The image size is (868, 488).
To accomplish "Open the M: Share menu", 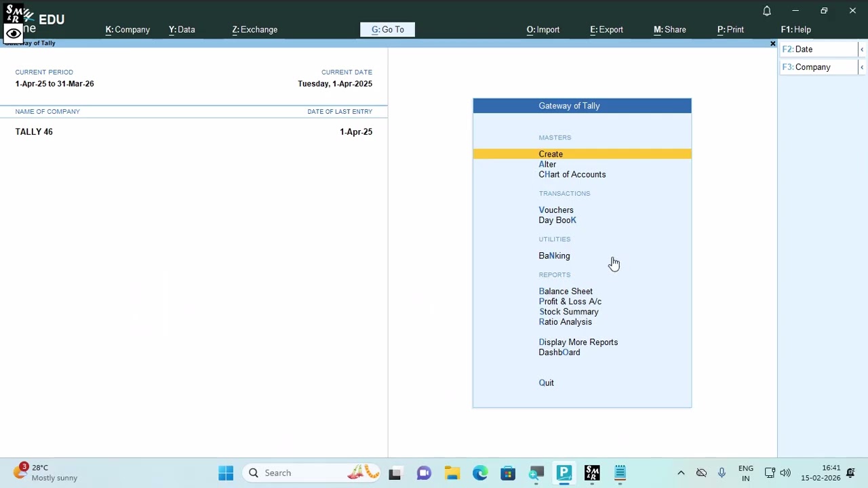I will 670,30.
